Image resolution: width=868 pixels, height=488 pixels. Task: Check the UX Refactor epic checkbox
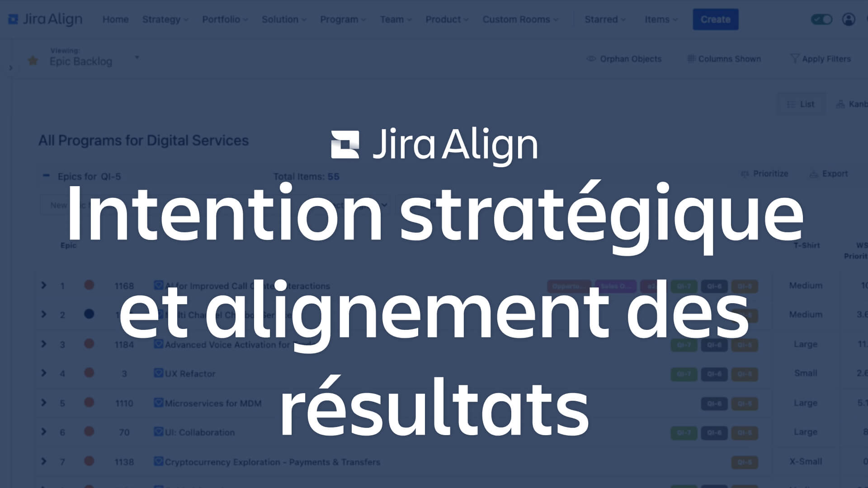pos(156,374)
